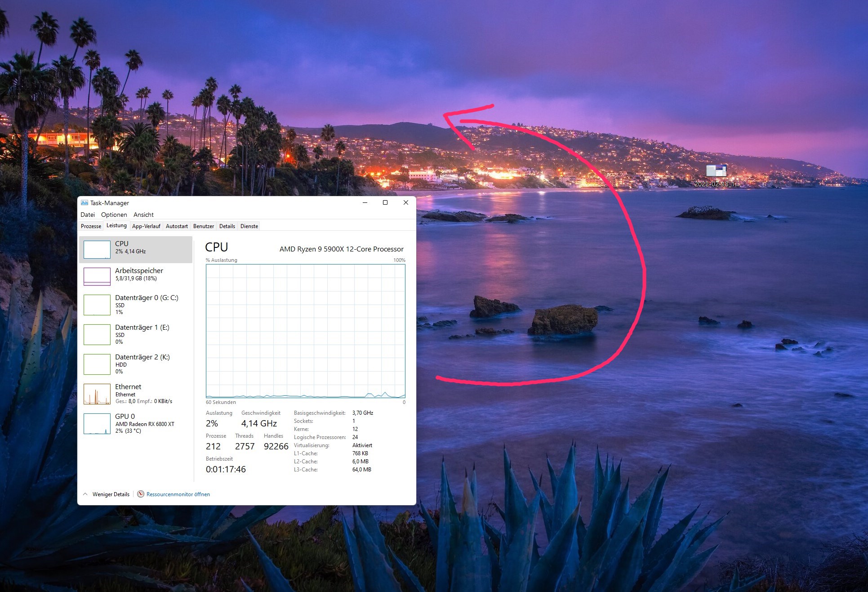868x592 pixels.
Task: Click the Handles value 92266
Action: [276, 446]
